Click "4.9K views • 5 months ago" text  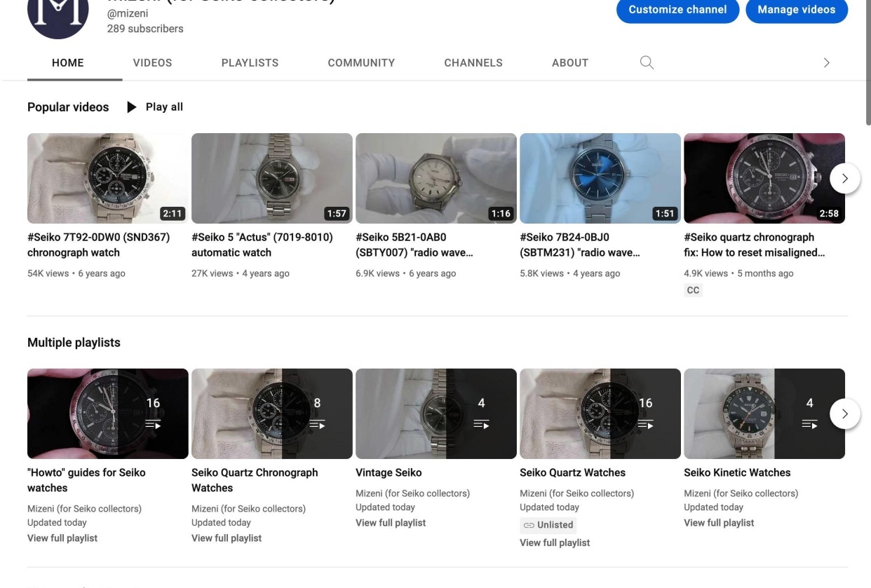pyautogui.click(x=738, y=273)
